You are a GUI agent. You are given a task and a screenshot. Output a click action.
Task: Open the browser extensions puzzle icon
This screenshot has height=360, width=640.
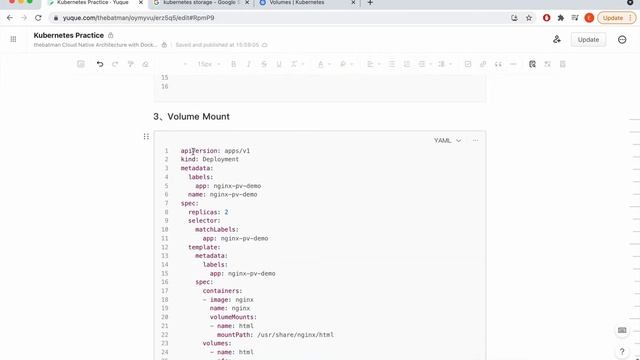[561, 18]
